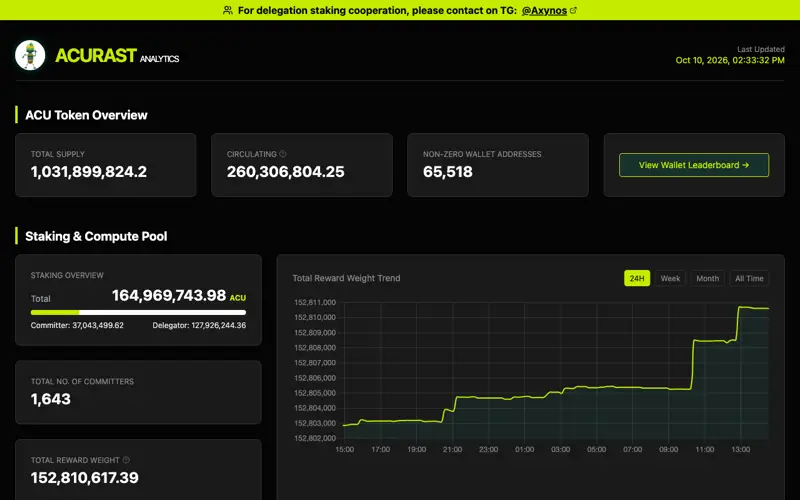
Task: Click the ACU unit label beside total stake
Action: (x=238, y=298)
